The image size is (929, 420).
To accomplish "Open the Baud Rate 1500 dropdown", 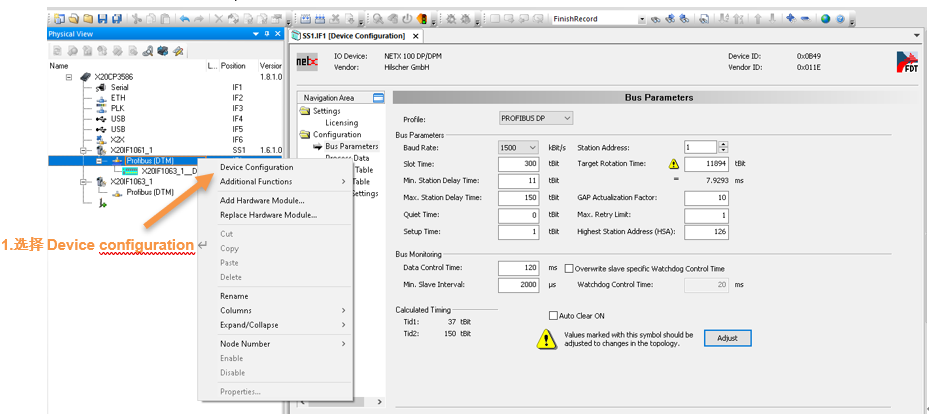I will coord(531,148).
